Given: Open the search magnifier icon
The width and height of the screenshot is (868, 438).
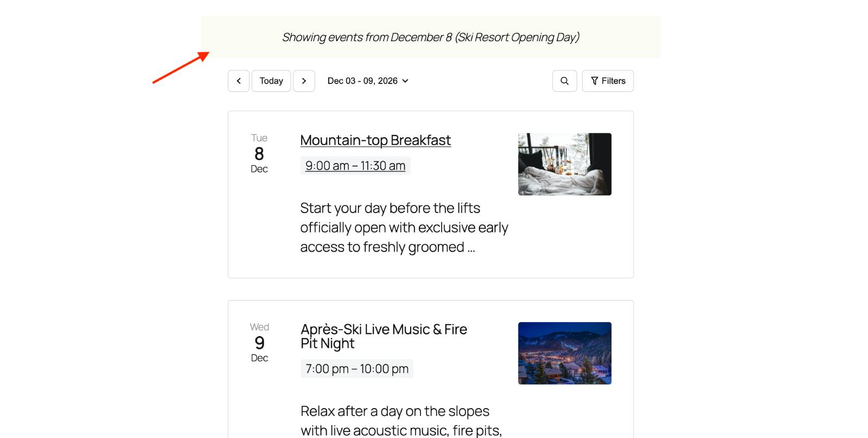Looking at the screenshot, I should [564, 81].
